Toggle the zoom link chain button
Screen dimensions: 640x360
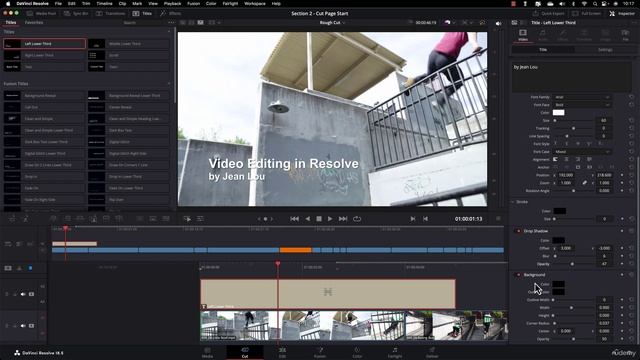[584, 183]
